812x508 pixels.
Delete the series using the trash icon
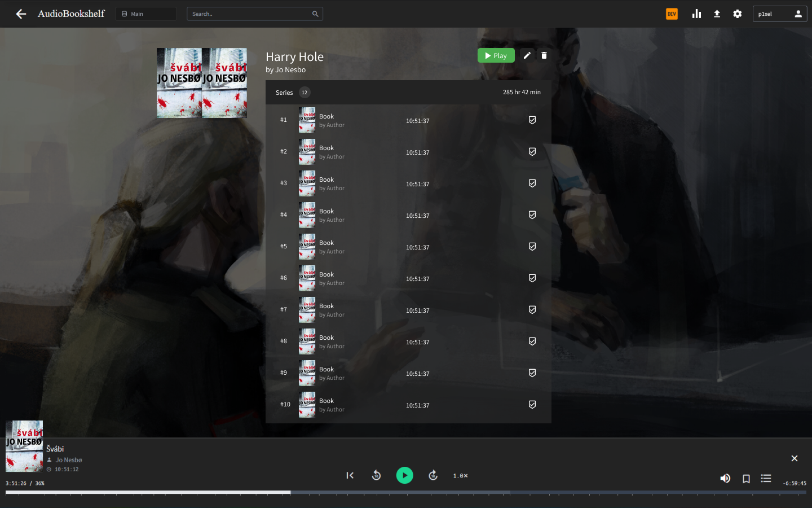click(544, 55)
